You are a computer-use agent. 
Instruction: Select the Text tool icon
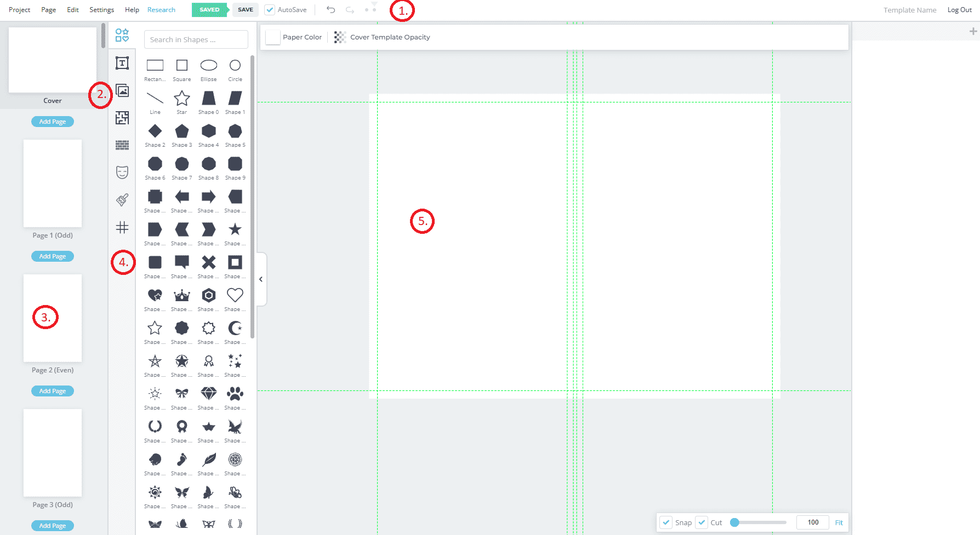pyautogui.click(x=122, y=63)
